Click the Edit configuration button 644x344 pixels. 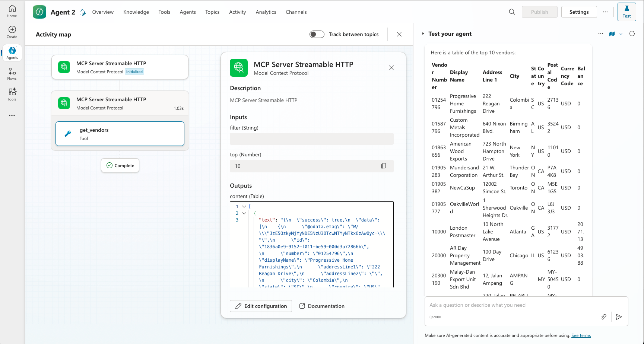point(261,306)
